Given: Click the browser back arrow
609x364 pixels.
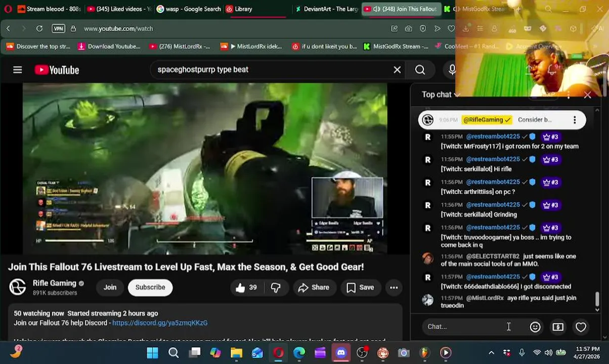Looking at the screenshot, I should tap(8, 29).
